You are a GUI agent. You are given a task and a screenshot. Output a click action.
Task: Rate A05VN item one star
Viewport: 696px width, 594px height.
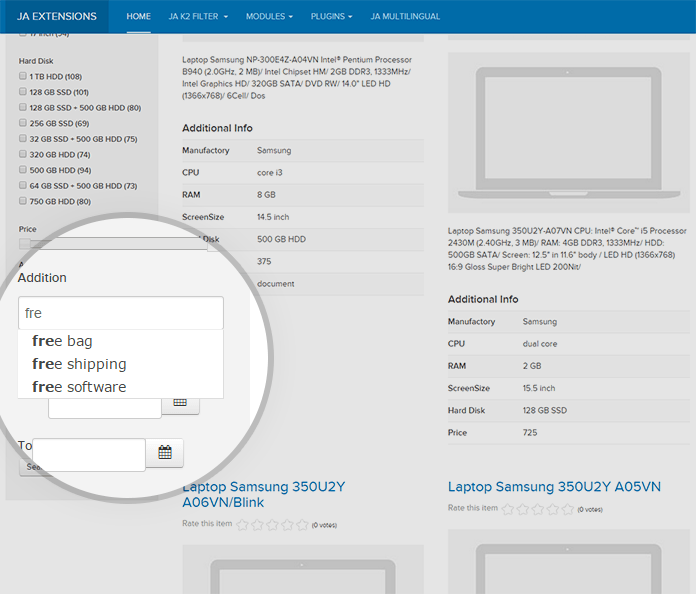pyautogui.click(x=507, y=509)
